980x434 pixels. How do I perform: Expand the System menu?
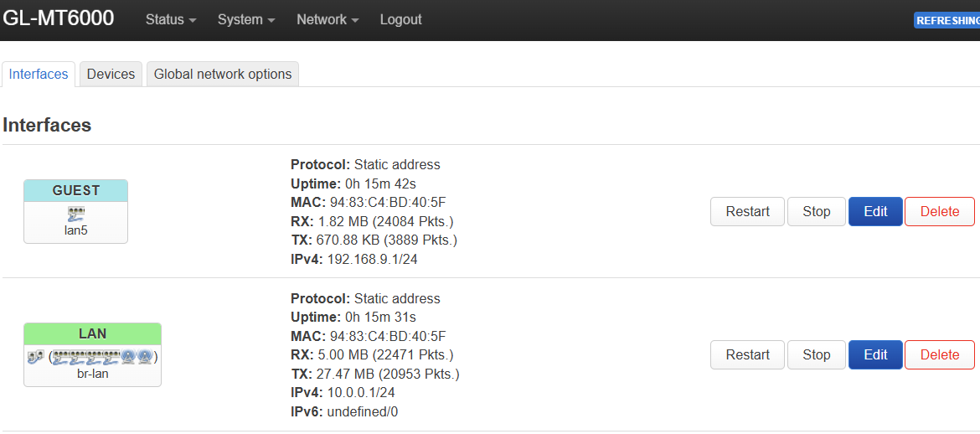point(246,19)
